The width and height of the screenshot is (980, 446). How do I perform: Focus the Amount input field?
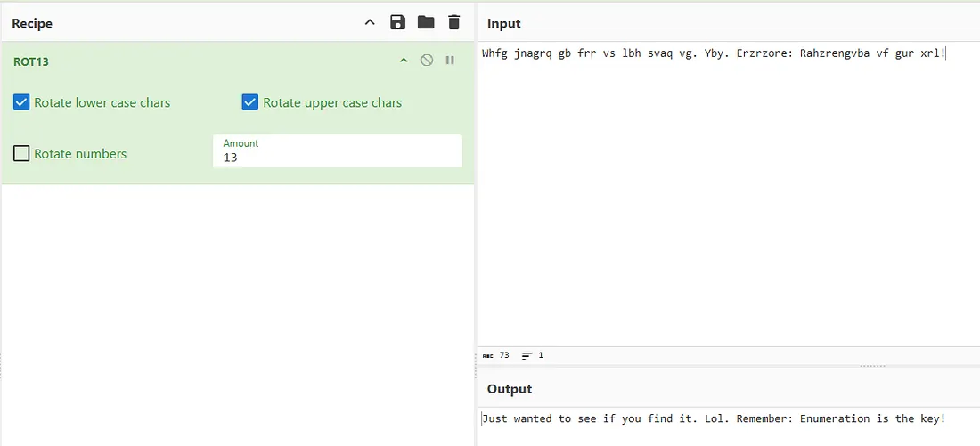[x=337, y=158]
